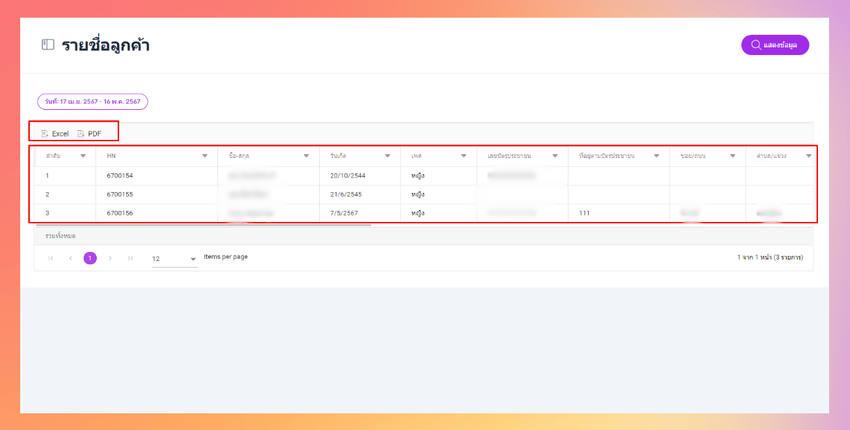This screenshot has height=430, width=850.
Task: Open the ลำดับ column filter arrow
Action: 83,156
